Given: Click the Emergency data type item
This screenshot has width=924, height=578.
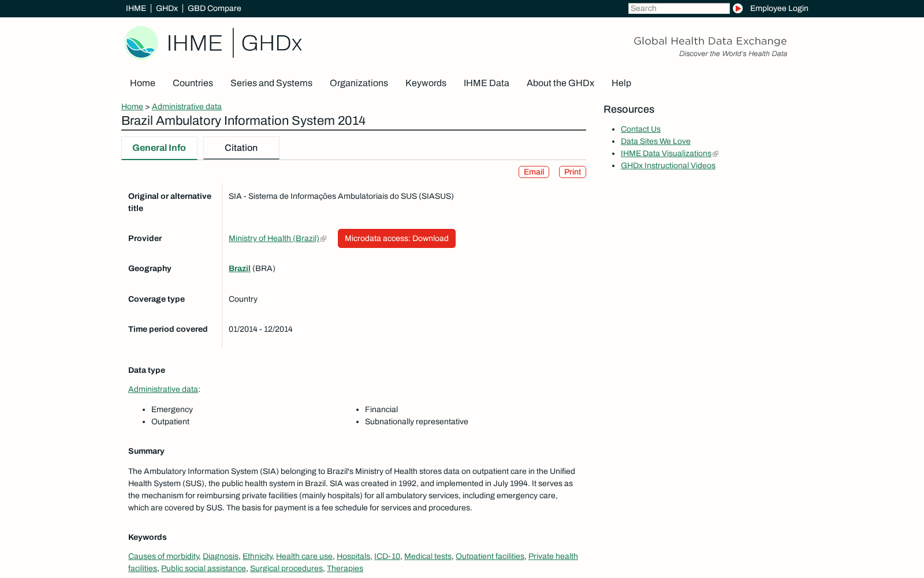Looking at the screenshot, I should coord(172,409).
